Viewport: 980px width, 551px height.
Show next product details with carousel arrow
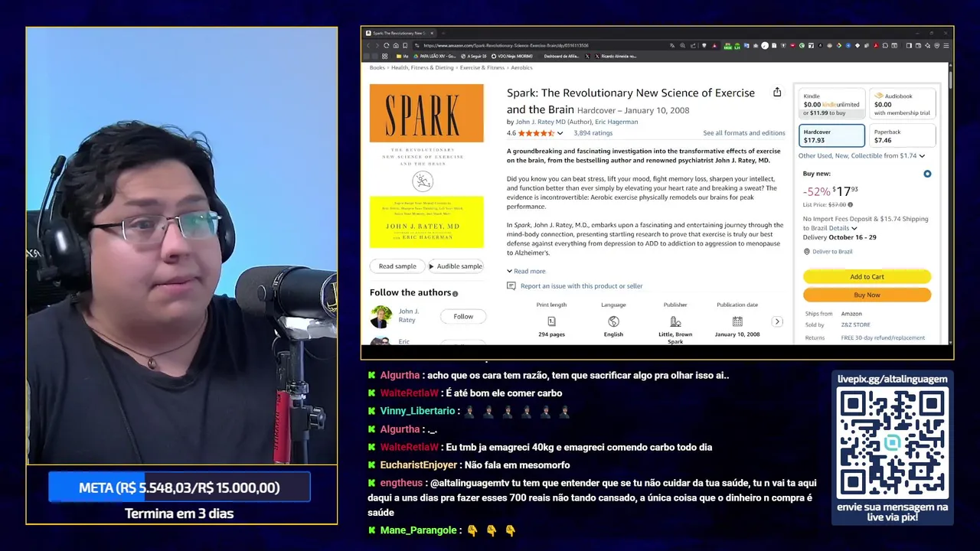[x=777, y=321]
